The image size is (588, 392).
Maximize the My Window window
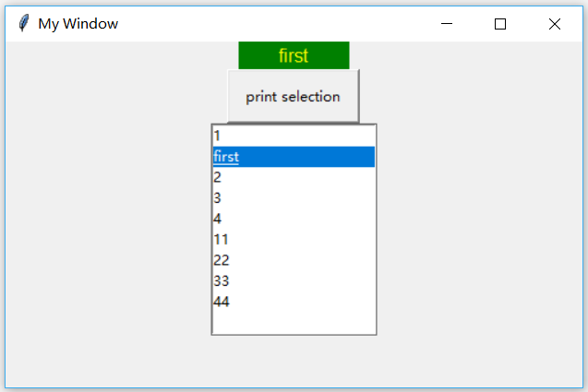(x=500, y=24)
